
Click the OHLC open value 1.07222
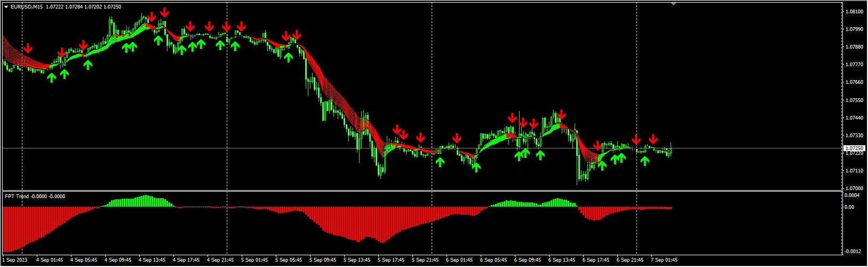click(55, 7)
